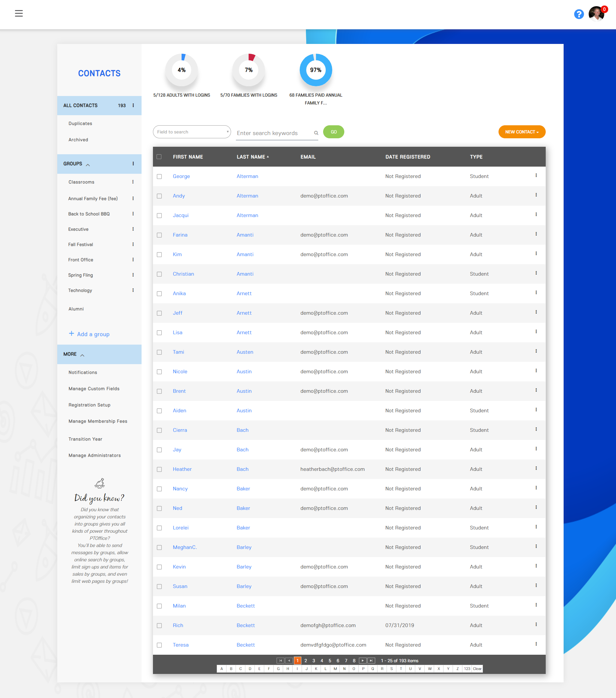Check the box for Andy Alterman

[159, 196]
